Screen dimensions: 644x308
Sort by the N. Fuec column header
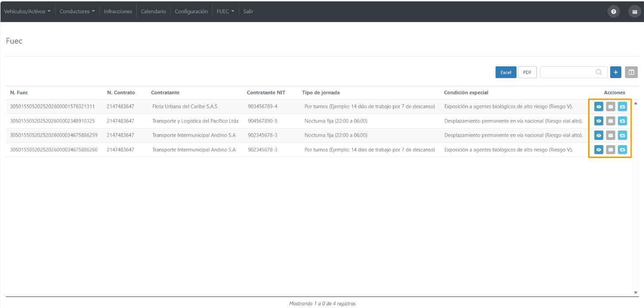click(x=19, y=92)
